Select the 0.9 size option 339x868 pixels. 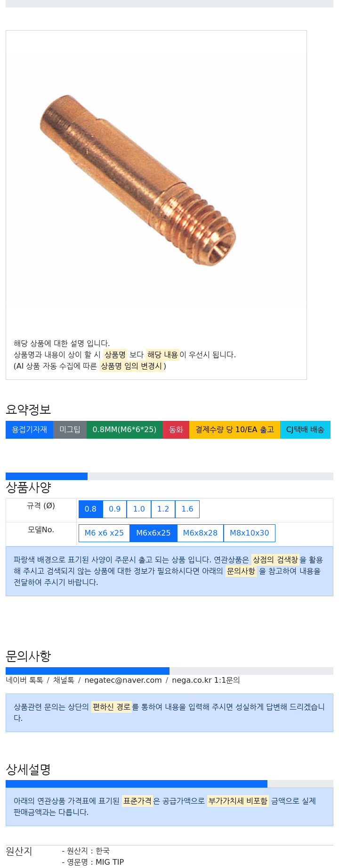pyautogui.click(x=114, y=509)
